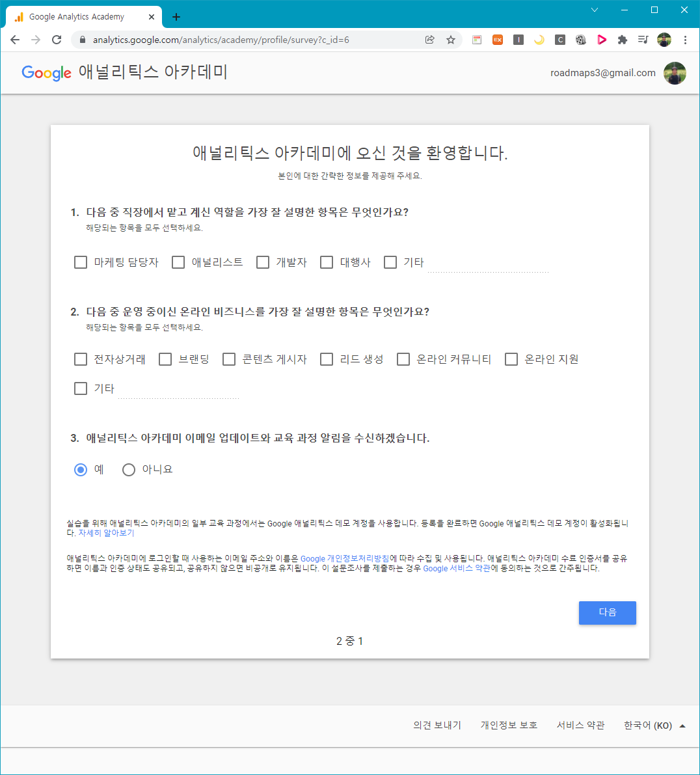Open the account avatar next to roadmaps3@gmail.com
The height and width of the screenshot is (775, 700).
point(675,73)
